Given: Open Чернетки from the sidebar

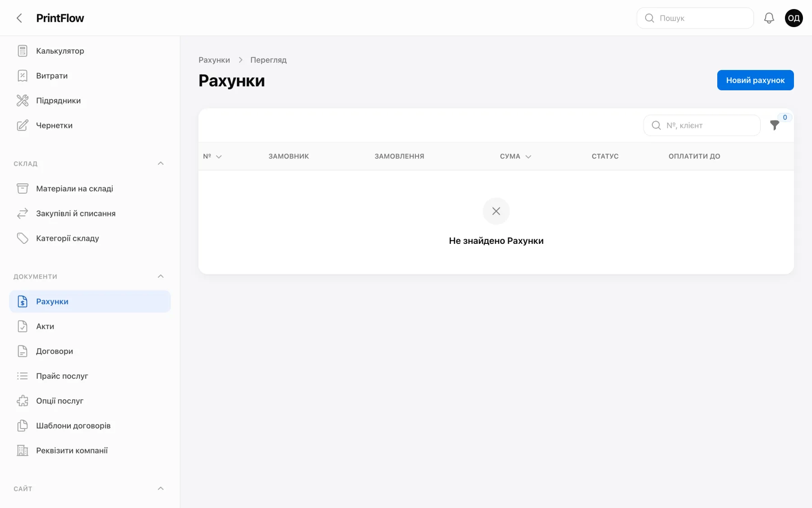Looking at the screenshot, I should click(x=90, y=126).
